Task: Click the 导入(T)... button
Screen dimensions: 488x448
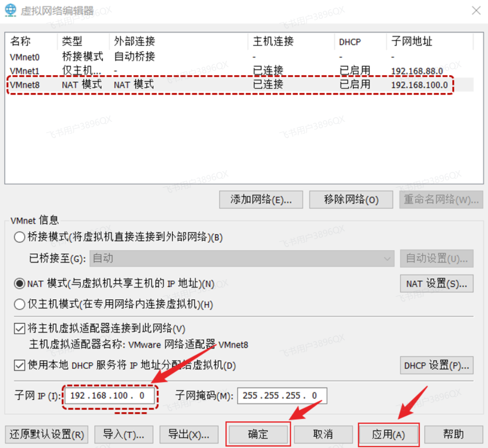Action: tap(124, 434)
